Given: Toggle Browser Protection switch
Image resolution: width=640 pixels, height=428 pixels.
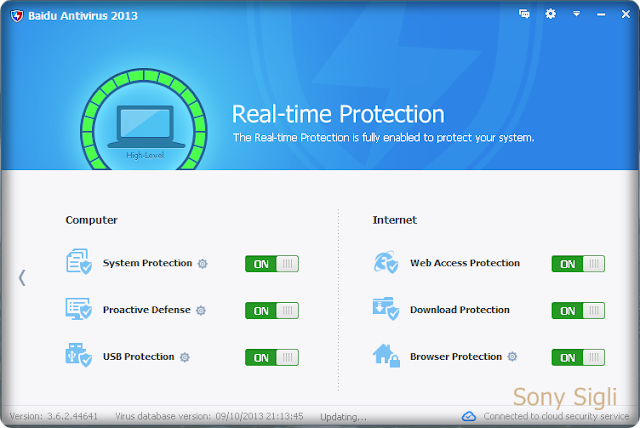Looking at the screenshot, I should click(x=578, y=357).
